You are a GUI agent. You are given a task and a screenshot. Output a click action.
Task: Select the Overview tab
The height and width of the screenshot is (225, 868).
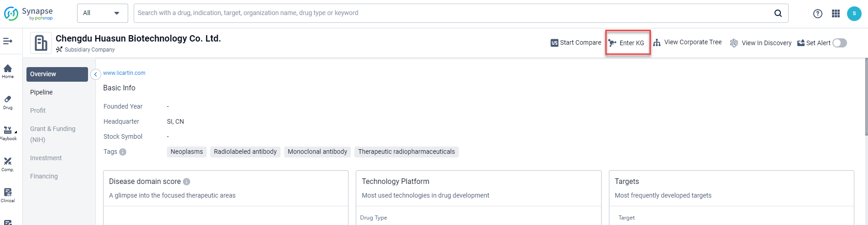click(57, 74)
